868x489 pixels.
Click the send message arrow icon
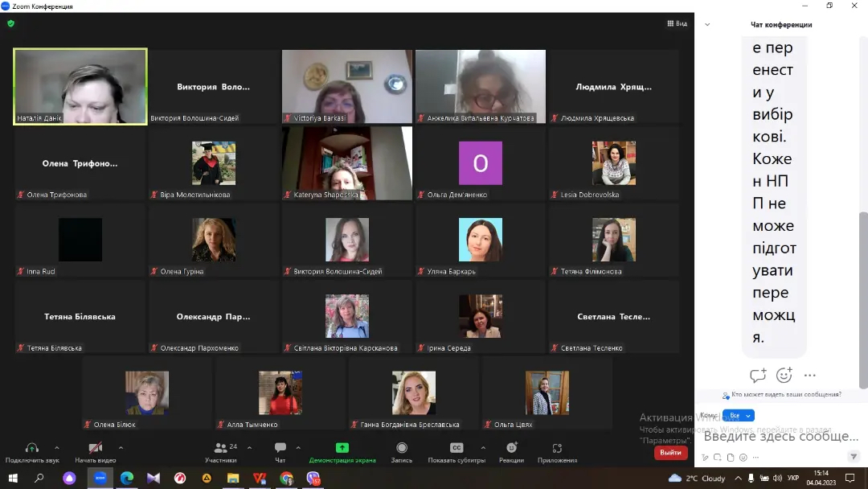(x=854, y=457)
